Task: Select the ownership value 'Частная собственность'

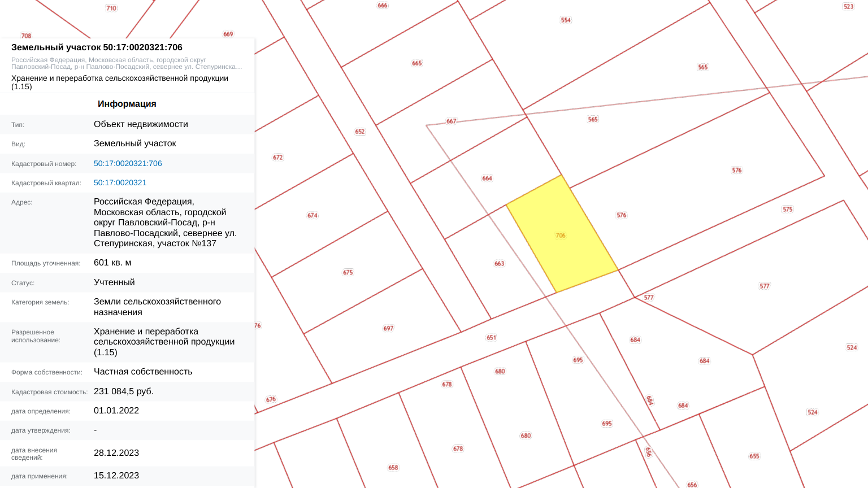Action: pos(143,372)
